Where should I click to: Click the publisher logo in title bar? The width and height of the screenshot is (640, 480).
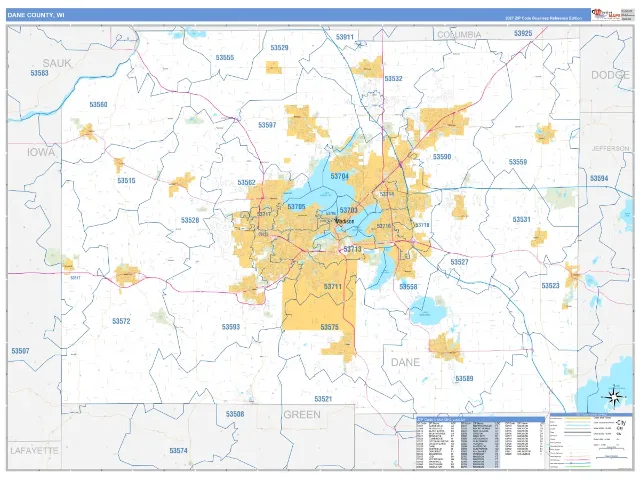click(x=606, y=15)
